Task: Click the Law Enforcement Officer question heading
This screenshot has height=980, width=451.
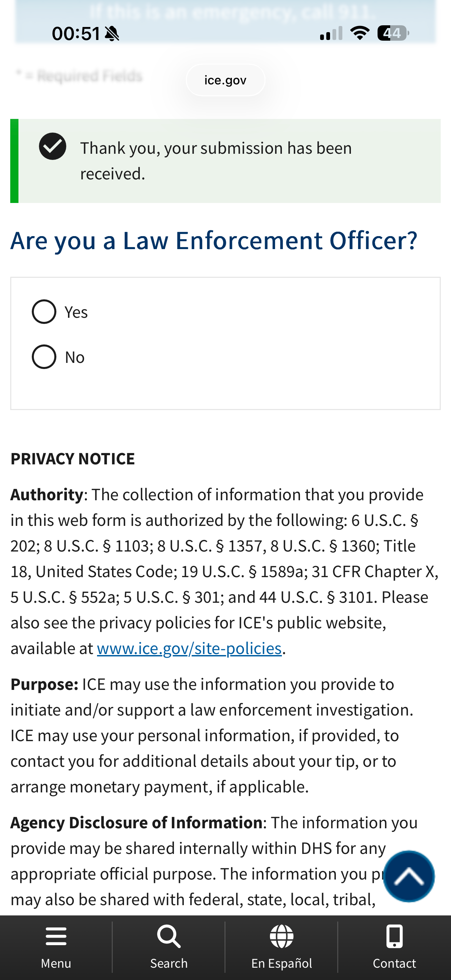Action: click(214, 241)
